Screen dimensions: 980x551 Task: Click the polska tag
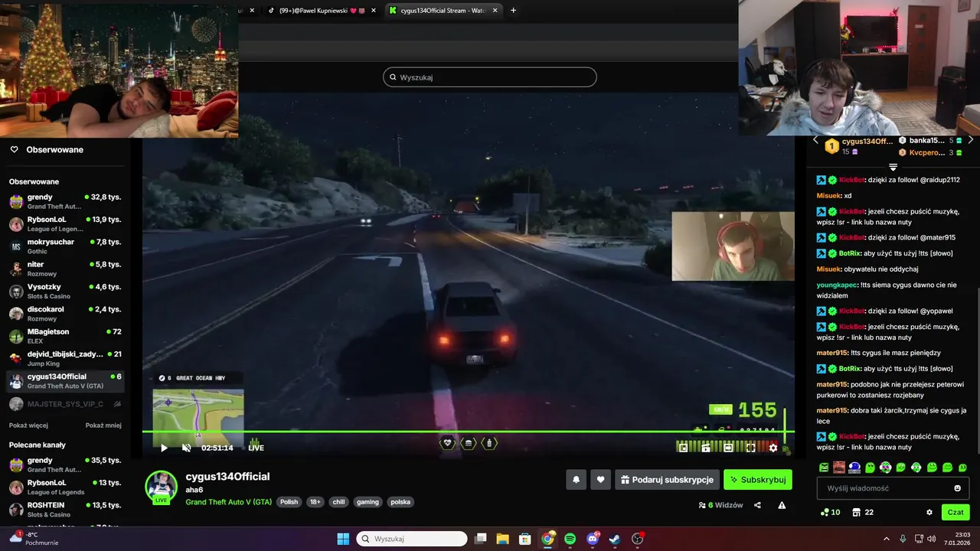click(x=400, y=502)
